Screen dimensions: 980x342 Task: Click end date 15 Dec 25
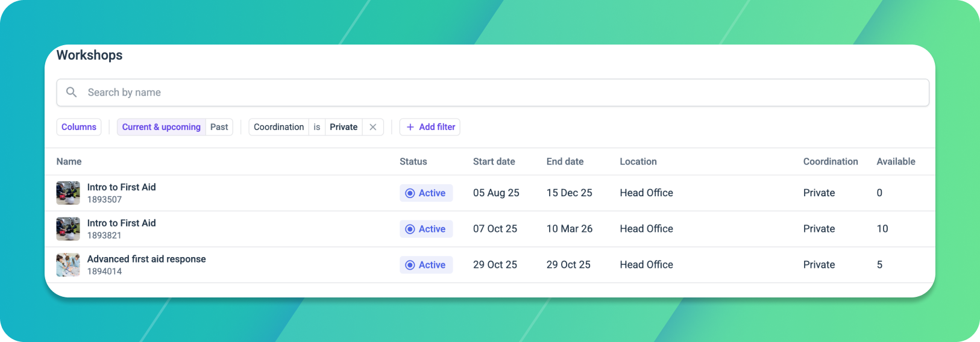[570, 193]
